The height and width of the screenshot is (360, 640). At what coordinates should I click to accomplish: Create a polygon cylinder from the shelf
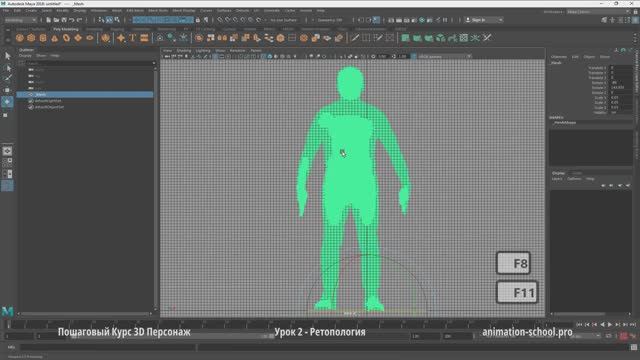43,38
